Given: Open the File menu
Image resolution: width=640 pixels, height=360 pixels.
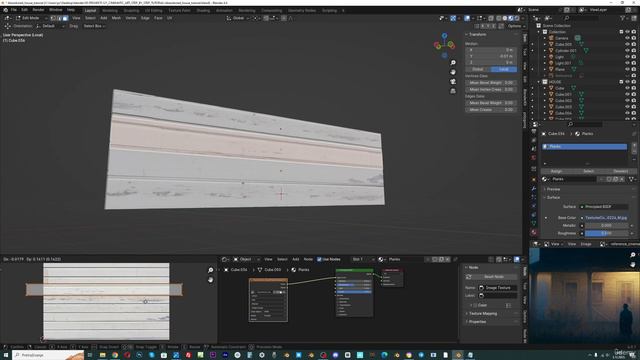Looking at the screenshot, I should pos(14,10).
